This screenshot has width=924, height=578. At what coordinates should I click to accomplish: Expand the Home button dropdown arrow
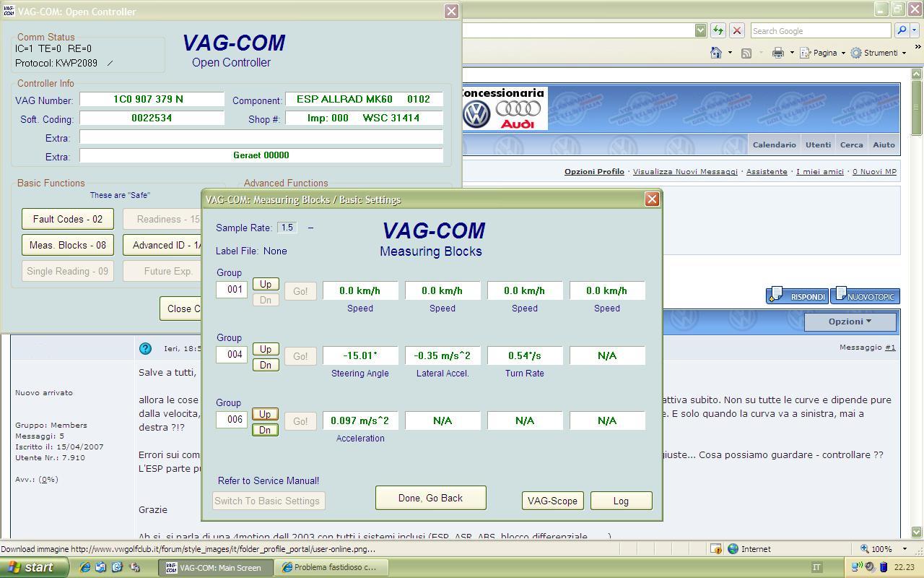point(730,53)
